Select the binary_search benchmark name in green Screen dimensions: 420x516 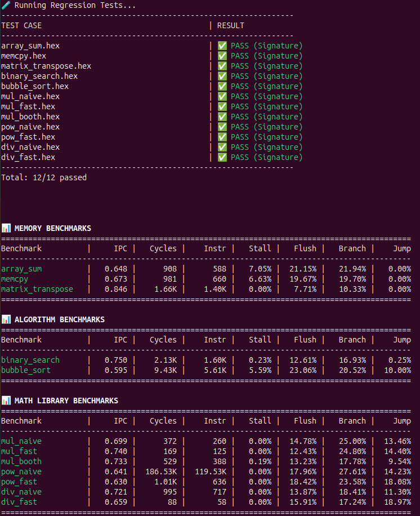pos(30,360)
